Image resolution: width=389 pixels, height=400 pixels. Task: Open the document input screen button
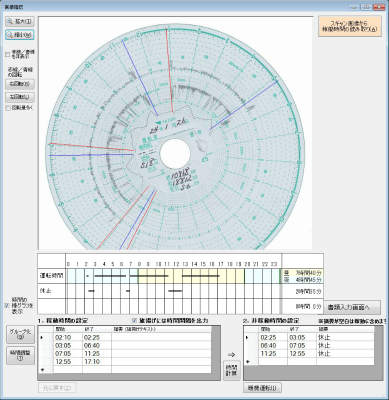click(x=353, y=307)
